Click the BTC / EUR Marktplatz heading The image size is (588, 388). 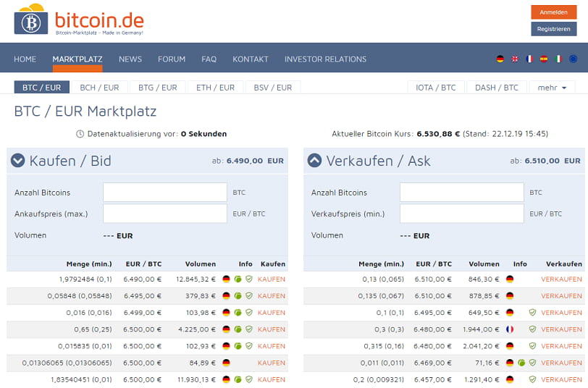pyautogui.click(x=85, y=111)
